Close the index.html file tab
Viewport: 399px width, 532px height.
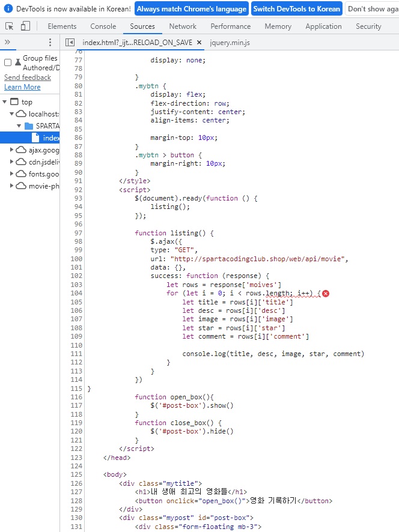(x=199, y=43)
